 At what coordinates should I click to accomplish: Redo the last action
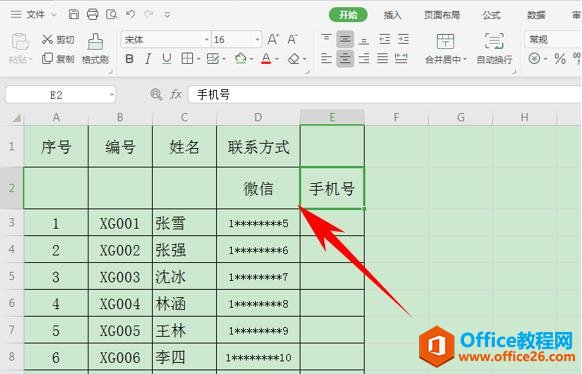click(149, 14)
